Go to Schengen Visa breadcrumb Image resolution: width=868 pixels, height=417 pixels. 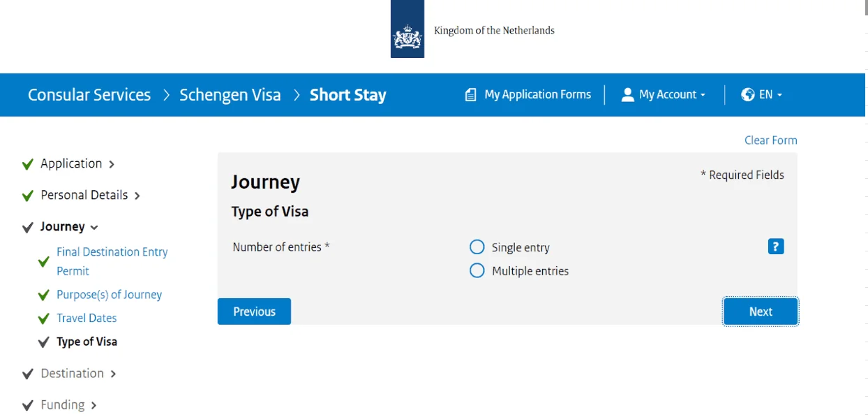[230, 95]
